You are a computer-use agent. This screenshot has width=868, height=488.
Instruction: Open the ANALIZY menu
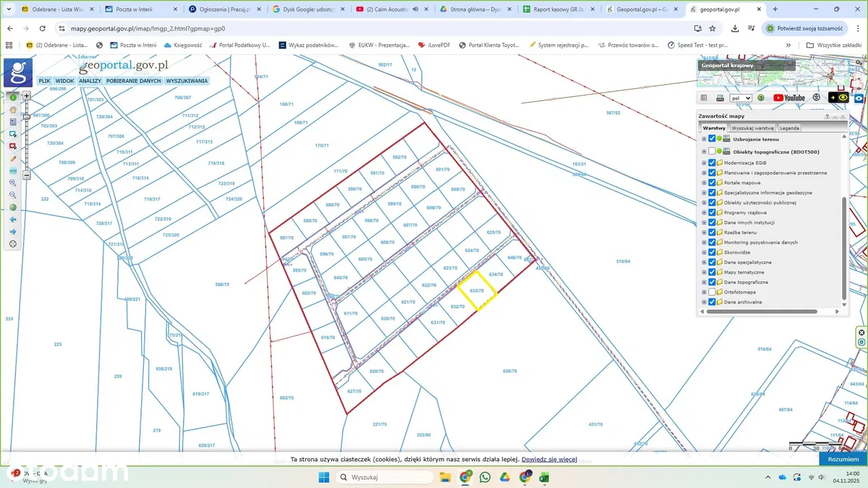[90, 81]
